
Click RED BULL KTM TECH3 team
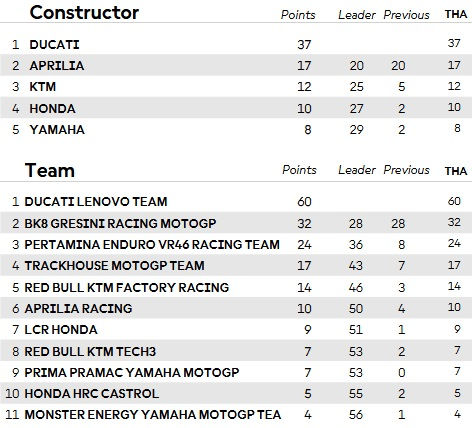[x=90, y=351]
